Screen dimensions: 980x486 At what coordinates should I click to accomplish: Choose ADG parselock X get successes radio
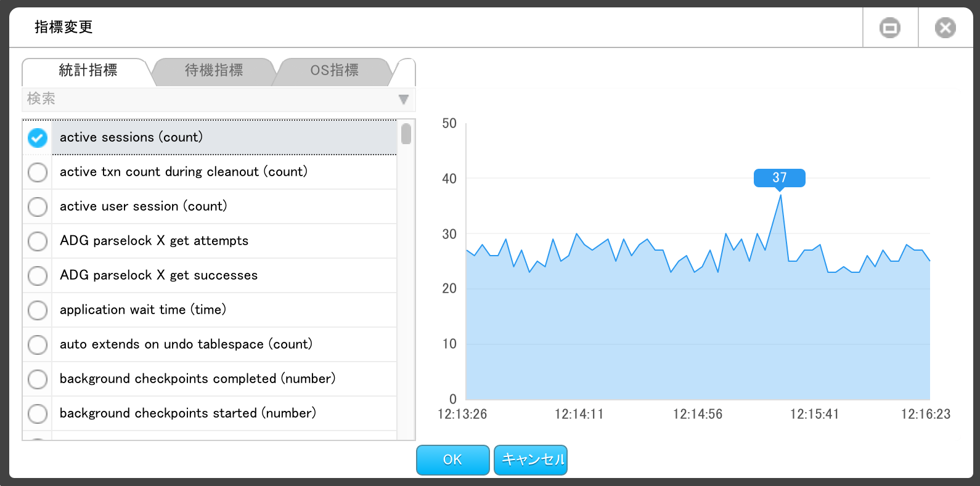pos(38,275)
